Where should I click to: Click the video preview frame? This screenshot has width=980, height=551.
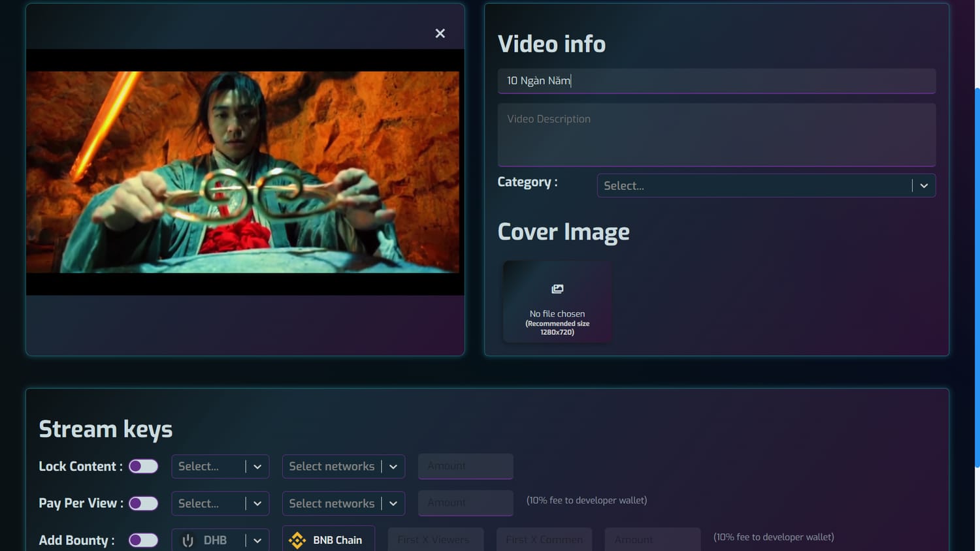point(245,172)
